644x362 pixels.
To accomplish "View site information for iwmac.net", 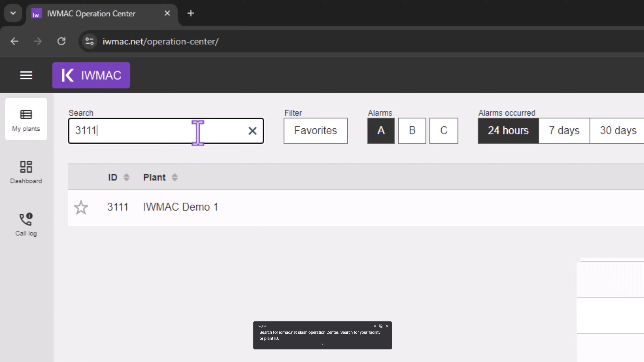I will [x=89, y=41].
